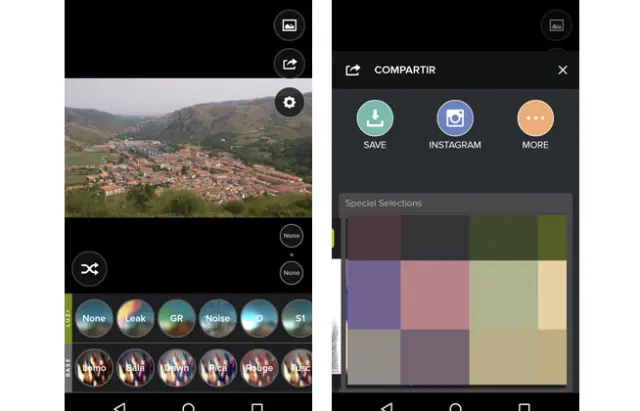
Task: Select the pink tile in Special Selections
Action: point(434,295)
